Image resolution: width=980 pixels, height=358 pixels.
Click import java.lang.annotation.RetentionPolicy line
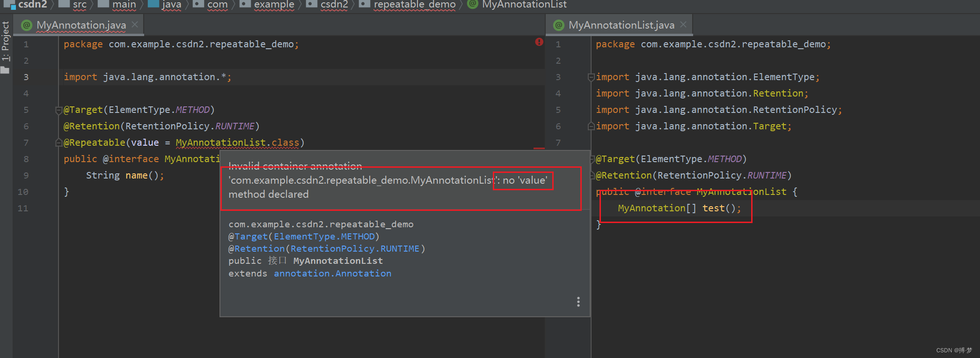pyautogui.click(x=718, y=110)
